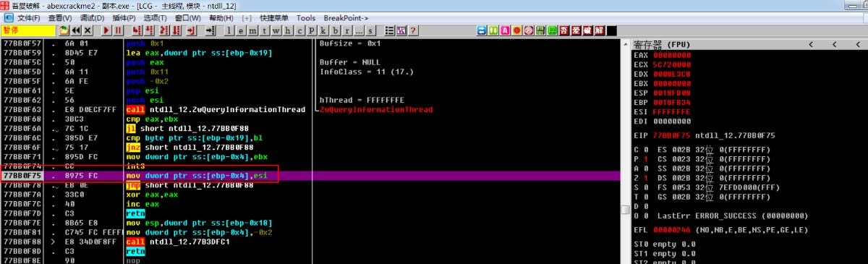868x264 pixels.
Task: Execute till return toolbar icon
Action: tap(192, 30)
